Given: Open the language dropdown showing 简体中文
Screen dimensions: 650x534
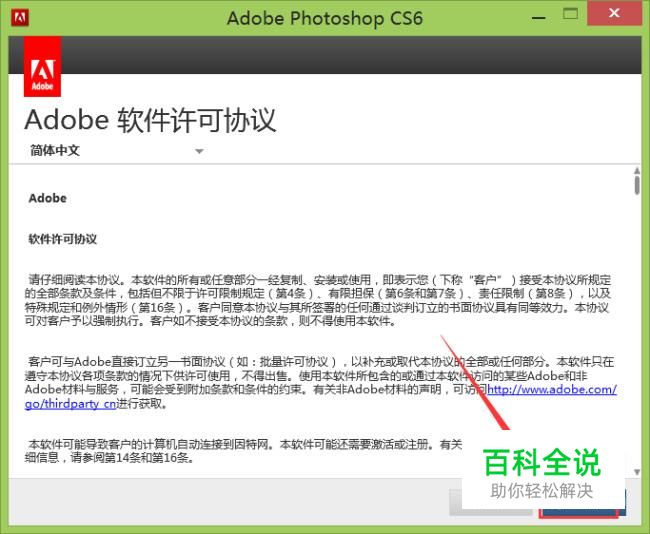Looking at the screenshot, I should point(116,150).
